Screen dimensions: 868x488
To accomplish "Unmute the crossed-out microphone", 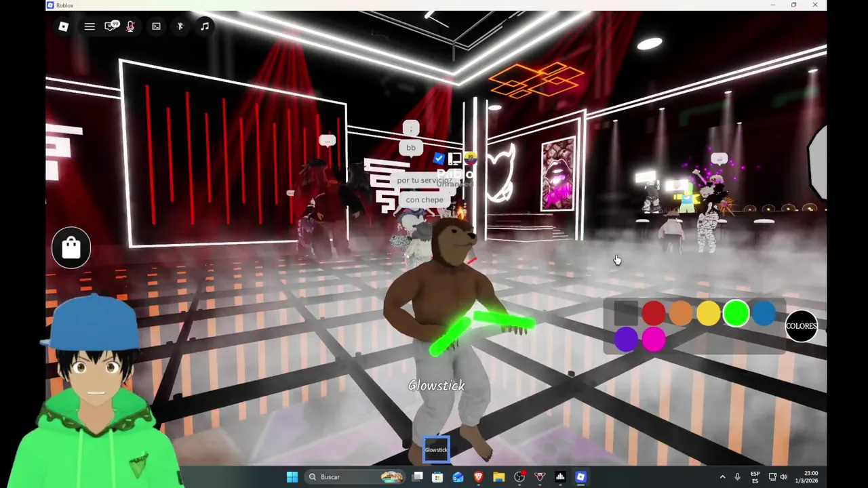I will tap(130, 26).
